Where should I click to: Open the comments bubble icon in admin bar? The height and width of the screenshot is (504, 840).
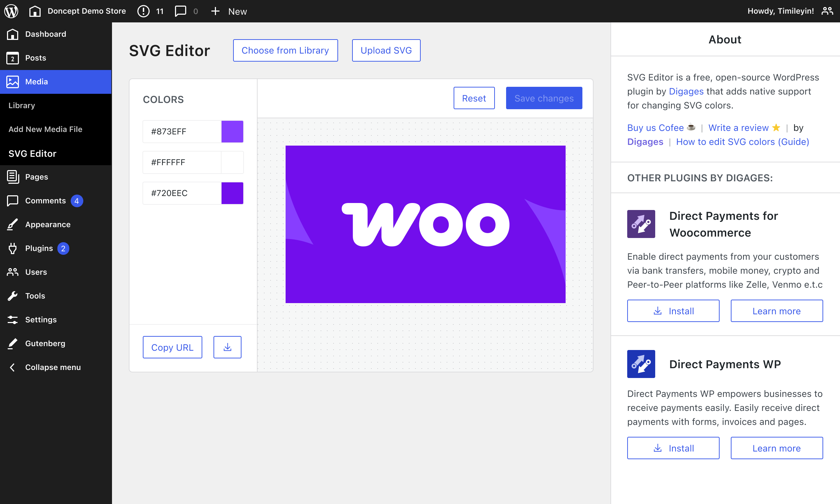coord(181,11)
